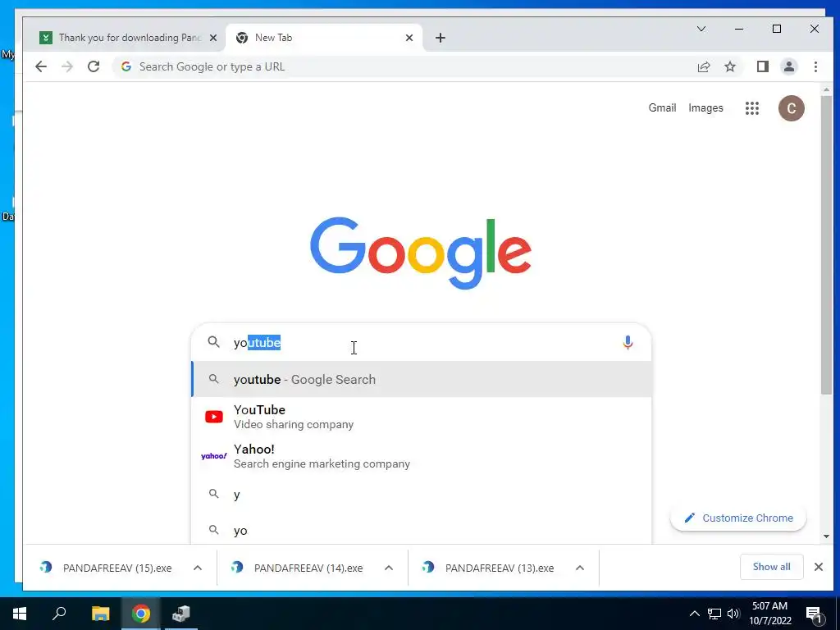Open Windows taskbar search
840x630 pixels.
[x=59, y=614]
